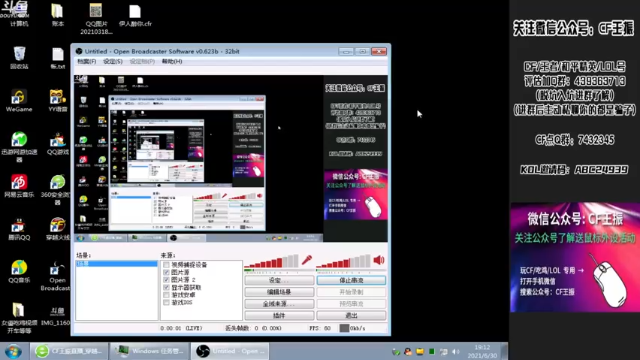This screenshot has height=360, width=640.
Task: Open IMG_1160 file on desktop
Action: click(57, 316)
